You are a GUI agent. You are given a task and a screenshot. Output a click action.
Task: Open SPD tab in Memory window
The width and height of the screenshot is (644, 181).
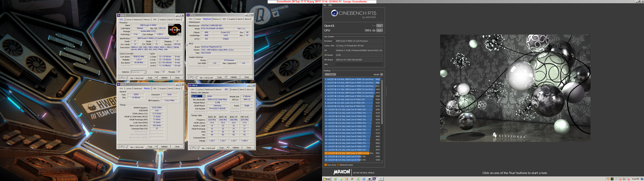(155, 89)
